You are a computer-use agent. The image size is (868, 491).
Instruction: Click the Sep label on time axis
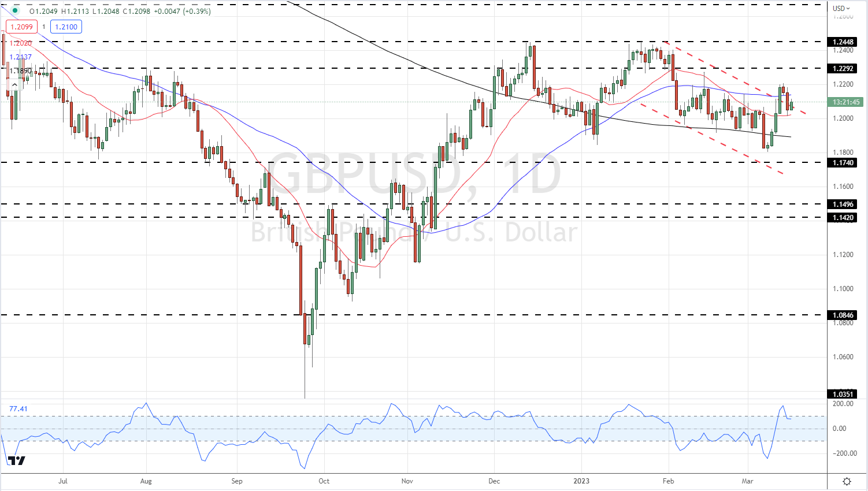pos(236,481)
